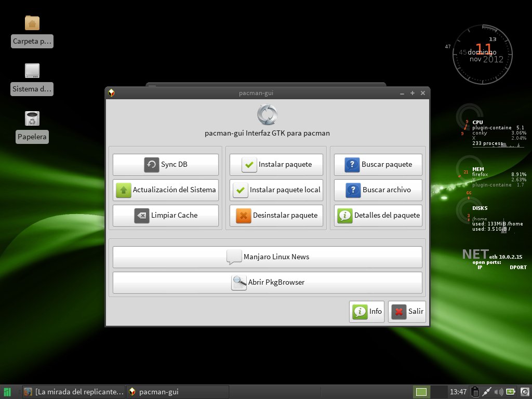Screen dimensions: 532x399
Task: Select the Papelera trash desktop icon
Action: click(32, 127)
